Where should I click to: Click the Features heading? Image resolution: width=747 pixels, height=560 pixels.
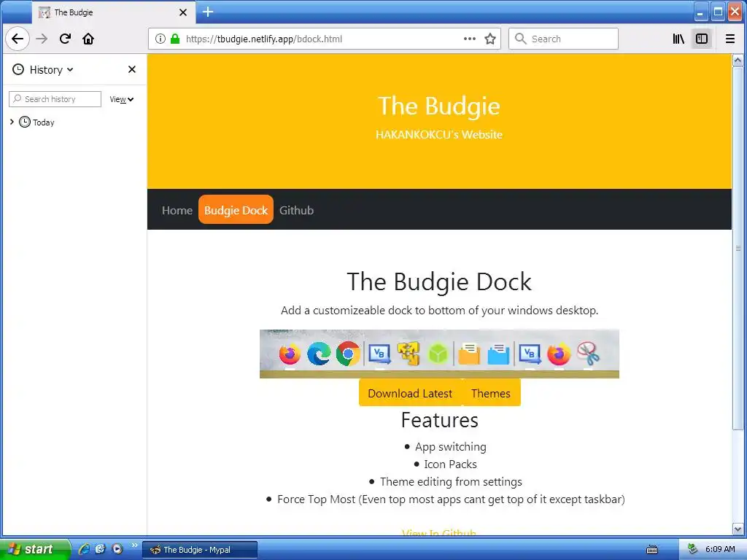[439, 420]
